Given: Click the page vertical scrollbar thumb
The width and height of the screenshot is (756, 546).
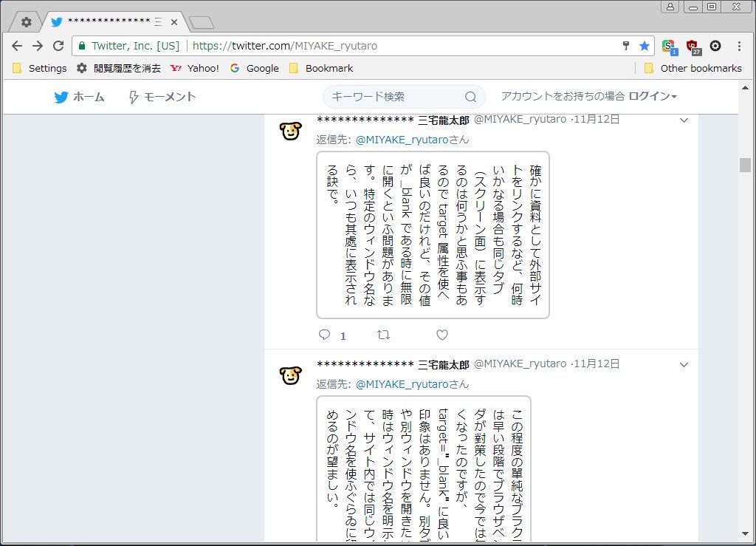Looking at the screenshot, I should point(745,165).
